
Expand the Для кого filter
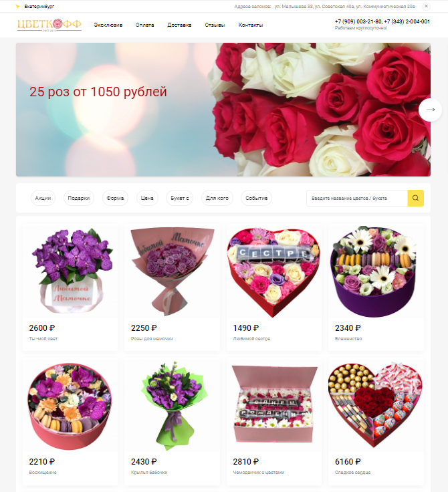tap(217, 198)
